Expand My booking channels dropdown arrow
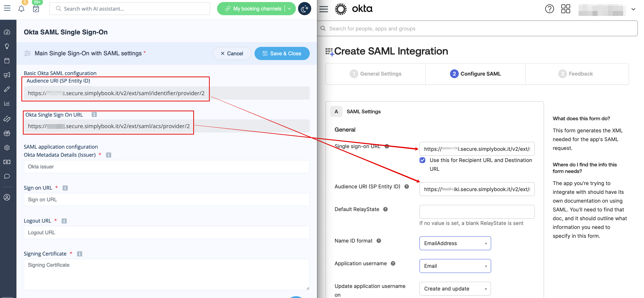 289,9
